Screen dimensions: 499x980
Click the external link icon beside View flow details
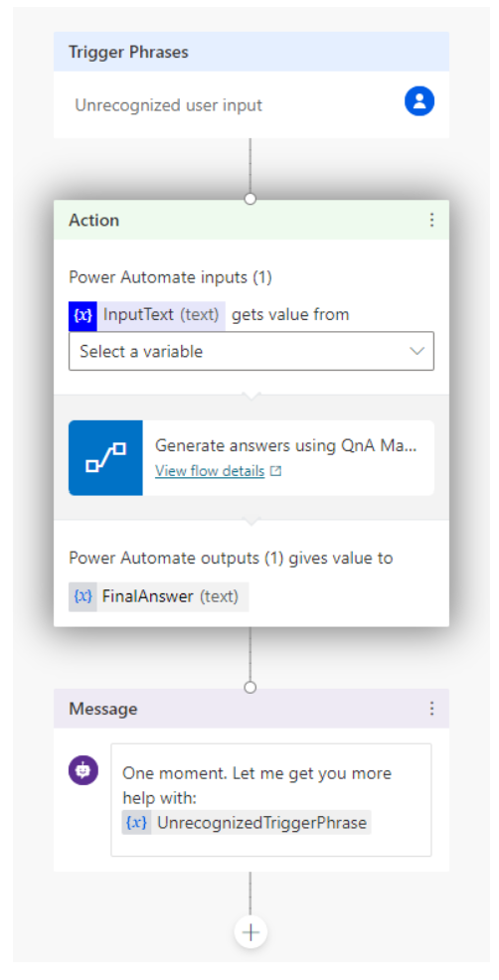(275, 471)
